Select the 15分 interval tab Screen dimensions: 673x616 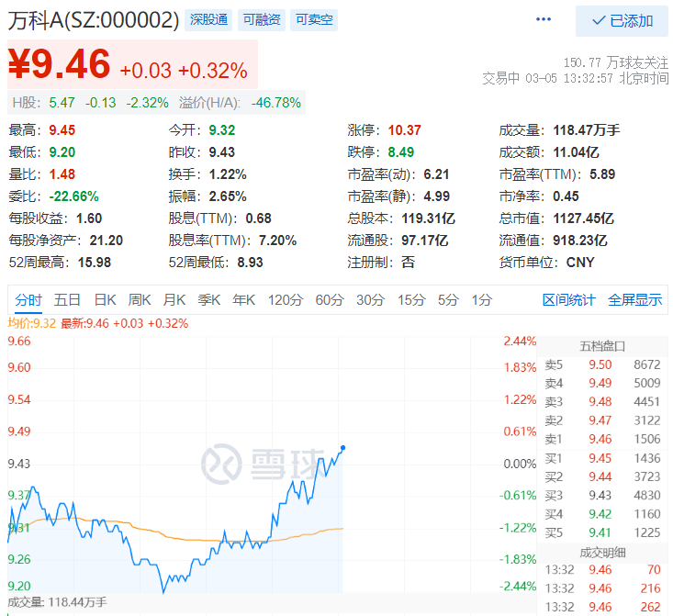(411, 299)
